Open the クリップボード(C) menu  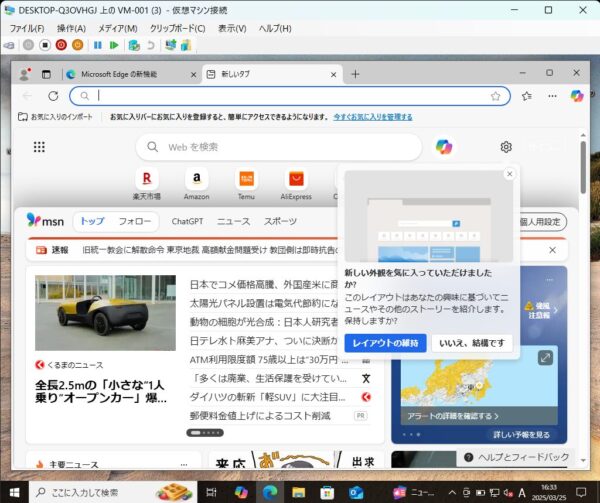[178, 29]
